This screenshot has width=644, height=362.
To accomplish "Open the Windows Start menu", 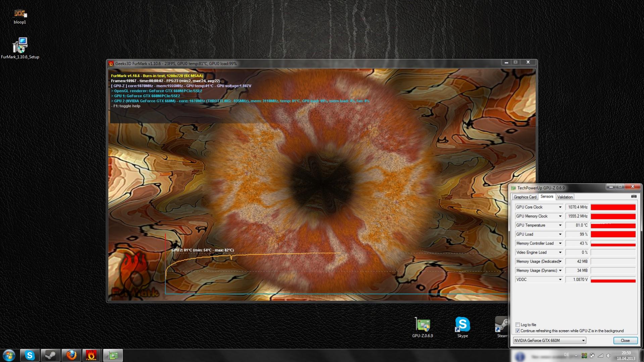I will click(9, 355).
